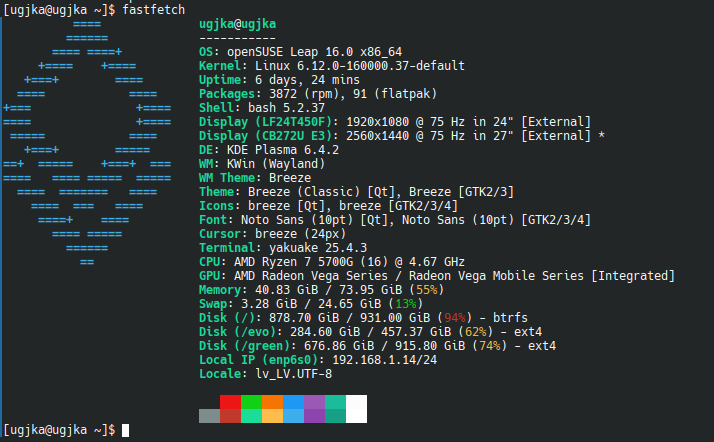
Task: Click the pale yellow-orange color block
Action: (x=272, y=416)
